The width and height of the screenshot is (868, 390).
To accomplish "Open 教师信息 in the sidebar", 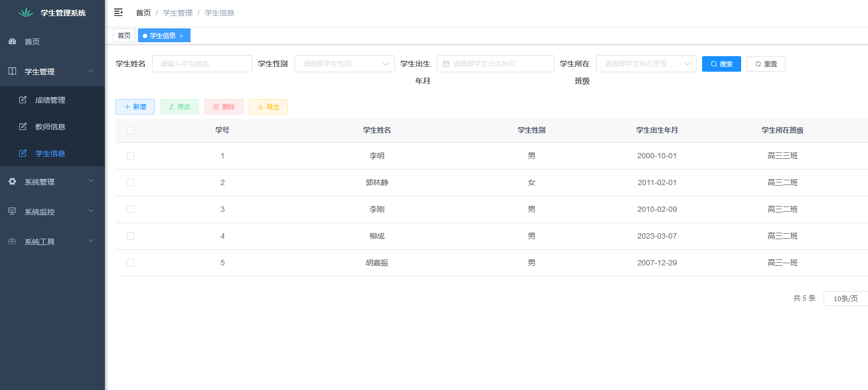I will 52,126.
